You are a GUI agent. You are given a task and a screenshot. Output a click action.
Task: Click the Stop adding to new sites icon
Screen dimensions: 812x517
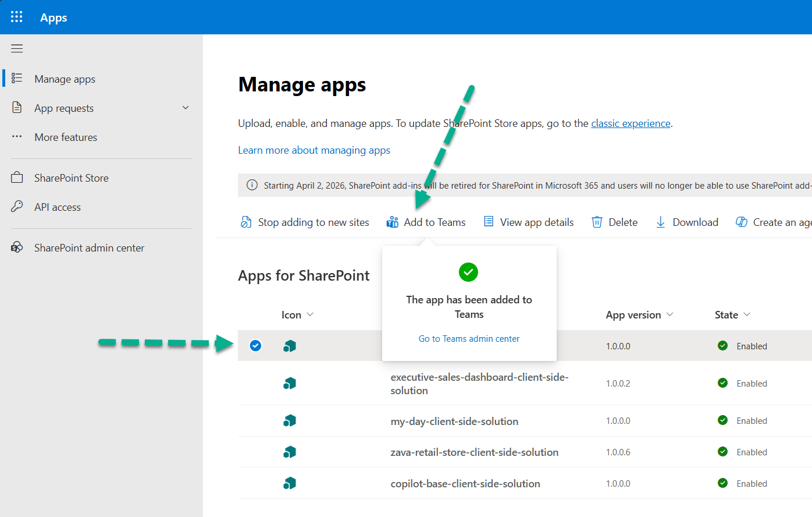click(x=246, y=222)
